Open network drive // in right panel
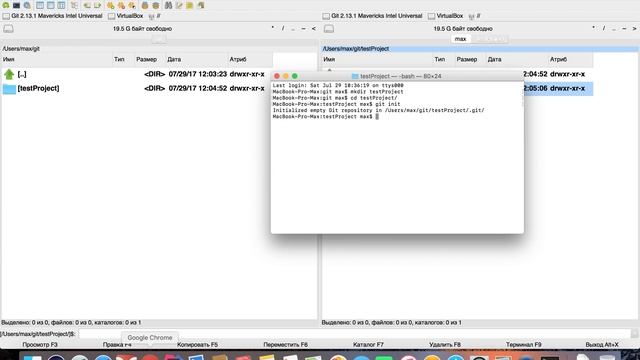 click(475, 16)
